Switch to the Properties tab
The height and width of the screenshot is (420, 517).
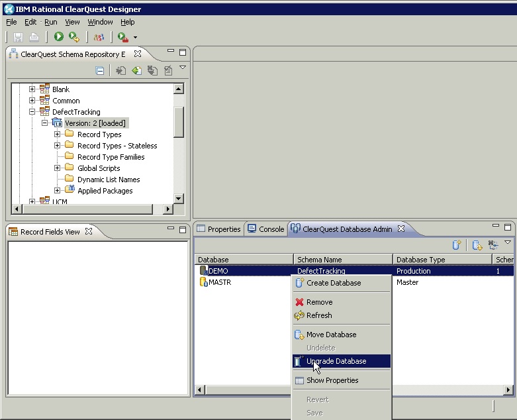pyautogui.click(x=219, y=229)
